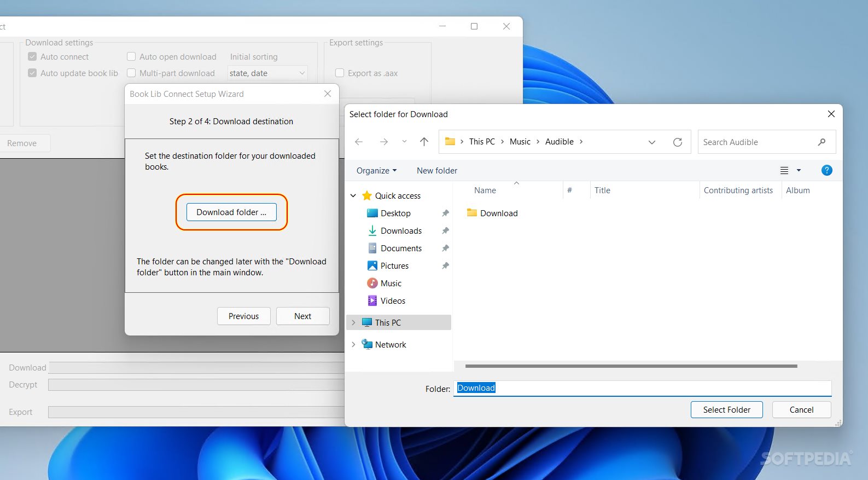The width and height of the screenshot is (868, 480).
Task: Click the pin icon beside Downloads
Action: [x=445, y=230]
